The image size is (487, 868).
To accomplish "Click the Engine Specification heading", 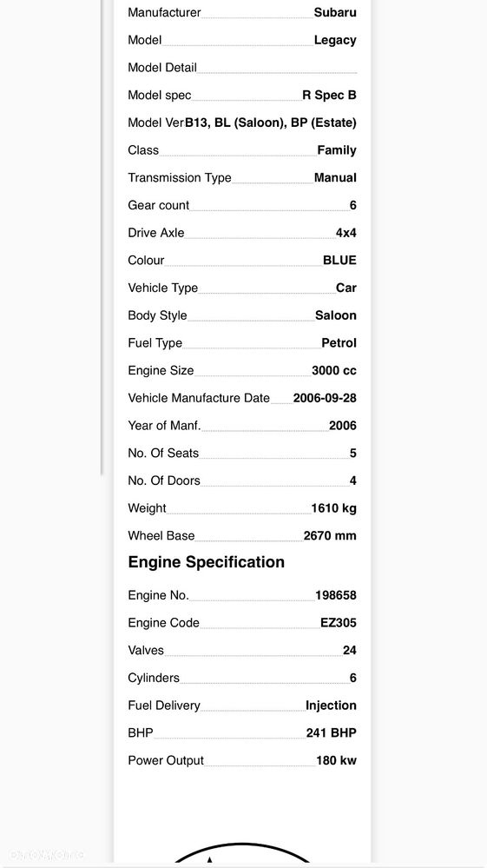I will [207, 562].
